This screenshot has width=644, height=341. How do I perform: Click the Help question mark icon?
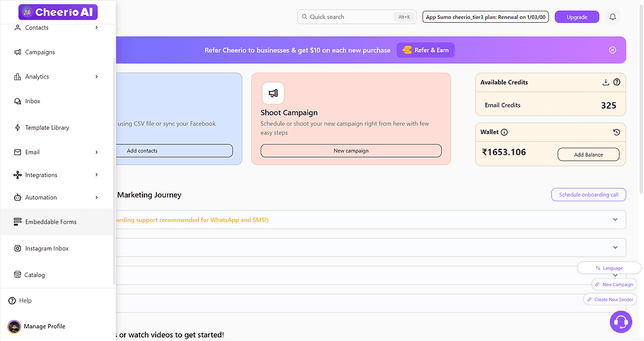point(12,301)
